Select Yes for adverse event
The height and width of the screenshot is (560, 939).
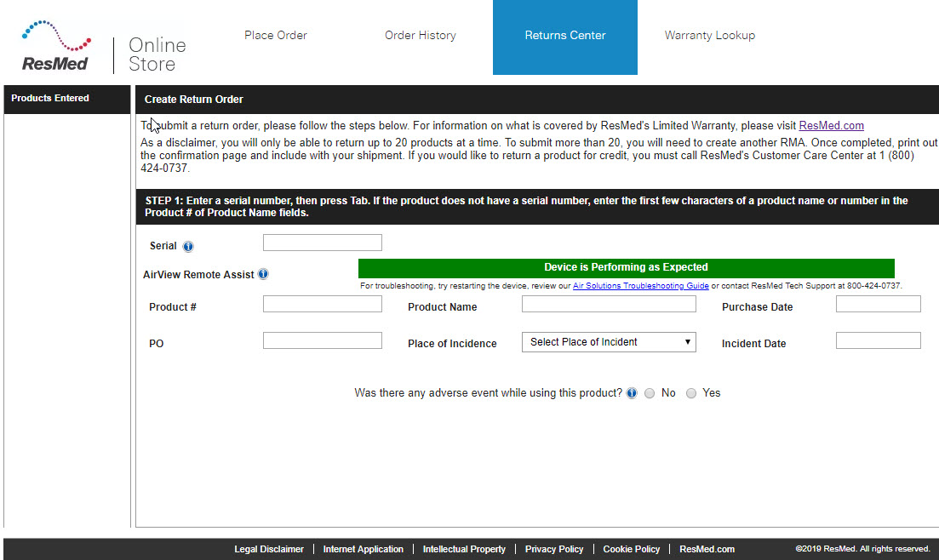tap(691, 393)
